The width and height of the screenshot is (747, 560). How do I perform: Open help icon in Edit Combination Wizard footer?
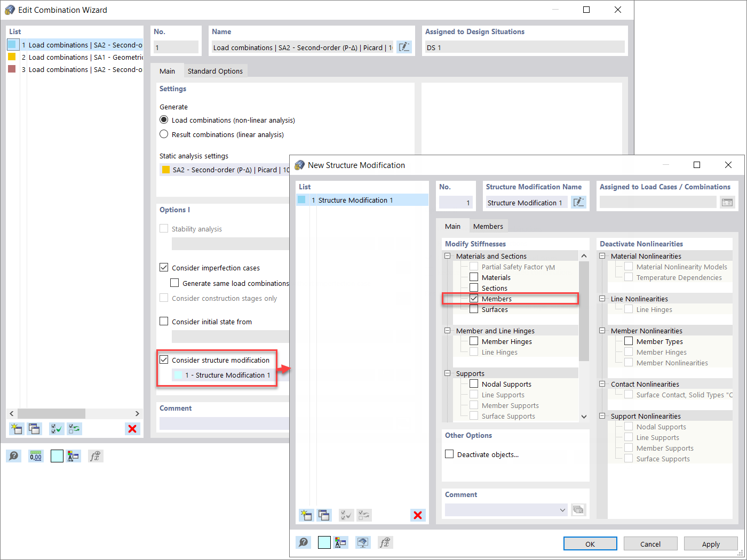tap(13, 456)
